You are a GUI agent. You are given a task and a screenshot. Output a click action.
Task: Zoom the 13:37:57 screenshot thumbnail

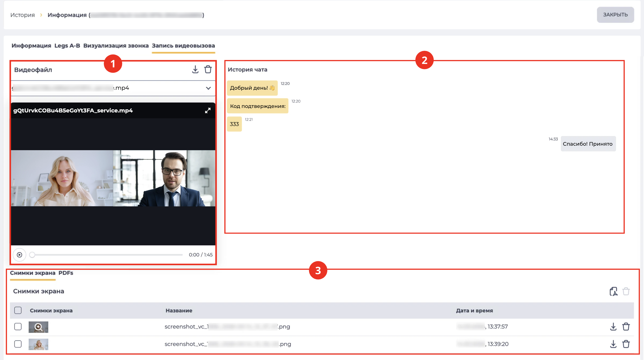tap(38, 327)
